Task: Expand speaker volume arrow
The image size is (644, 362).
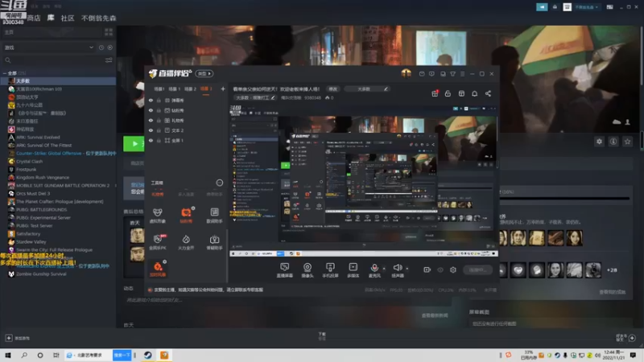Action: pyautogui.click(x=407, y=269)
